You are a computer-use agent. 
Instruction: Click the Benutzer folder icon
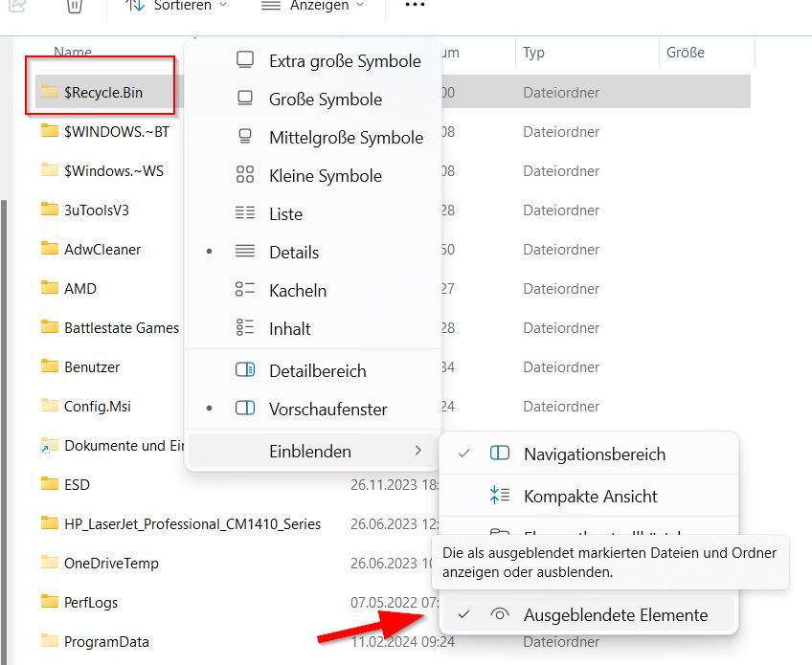[50, 366]
